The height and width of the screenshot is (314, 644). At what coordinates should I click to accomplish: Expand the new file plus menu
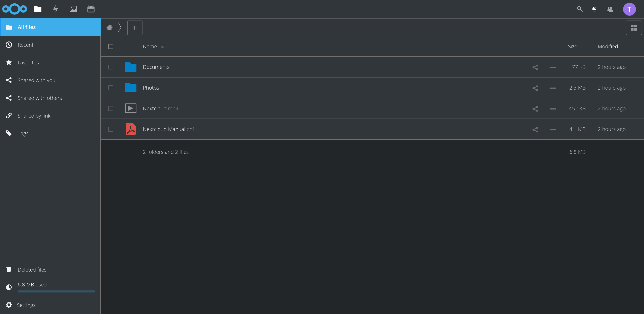pyautogui.click(x=135, y=28)
